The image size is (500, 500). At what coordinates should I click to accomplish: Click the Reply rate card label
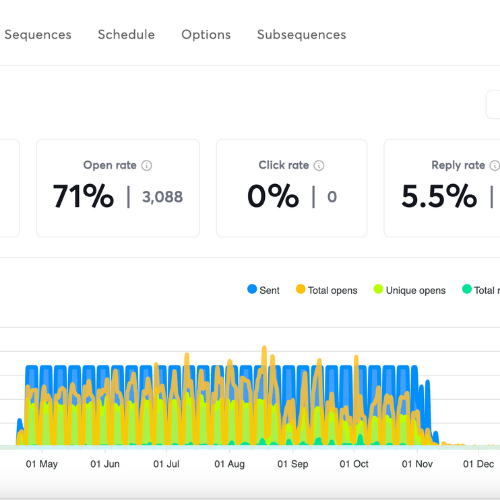tap(458, 165)
